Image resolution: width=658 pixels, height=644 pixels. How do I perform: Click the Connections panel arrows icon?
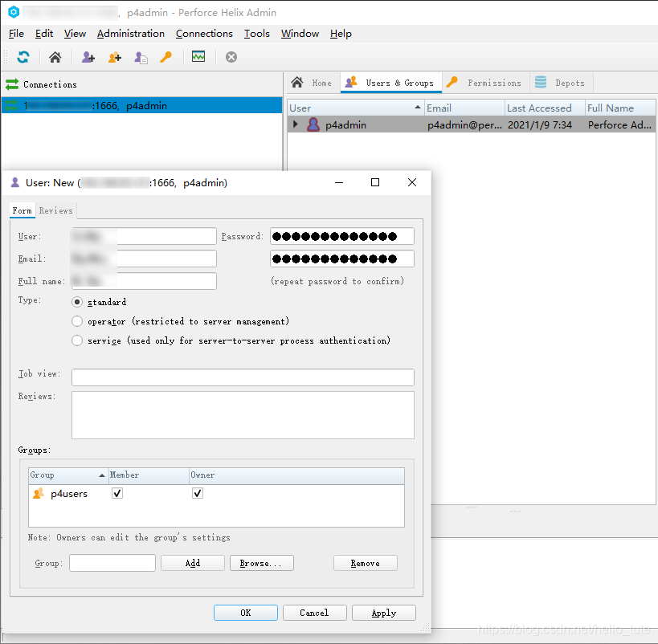pos(12,84)
